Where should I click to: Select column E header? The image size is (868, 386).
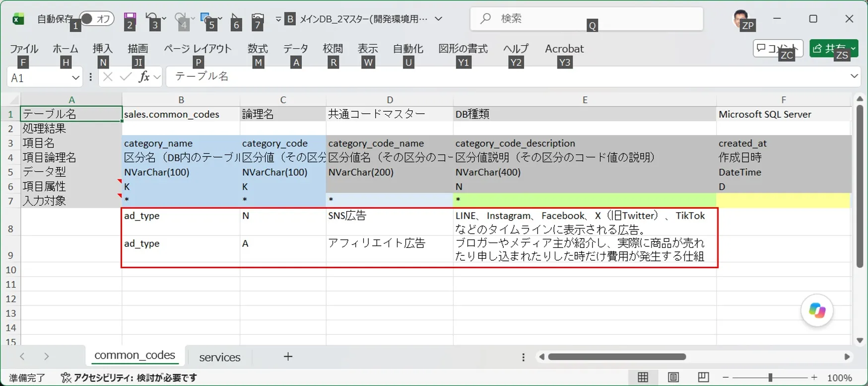tap(585, 100)
